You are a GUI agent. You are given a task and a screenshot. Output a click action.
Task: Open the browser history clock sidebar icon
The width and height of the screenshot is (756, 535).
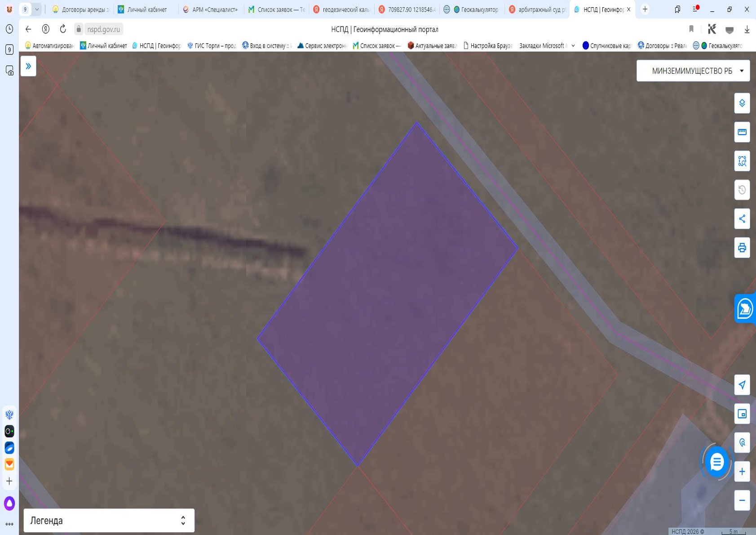coord(9,29)
